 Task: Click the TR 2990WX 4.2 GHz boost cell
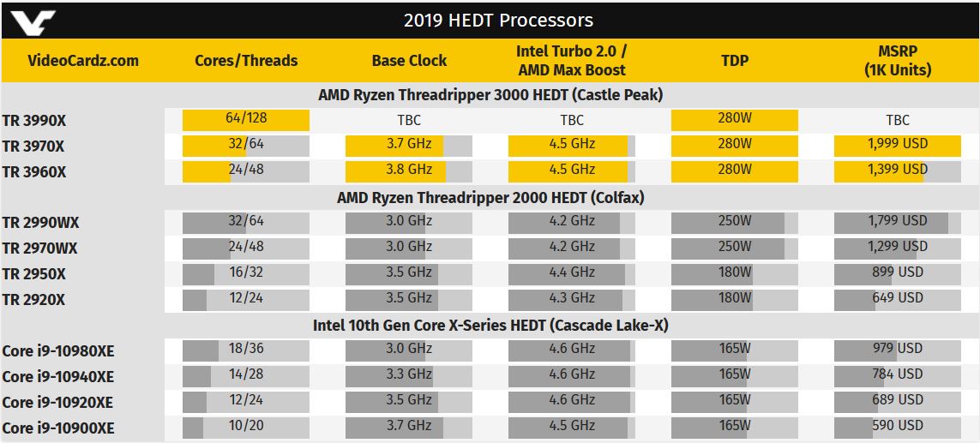[x=572, y=223]
